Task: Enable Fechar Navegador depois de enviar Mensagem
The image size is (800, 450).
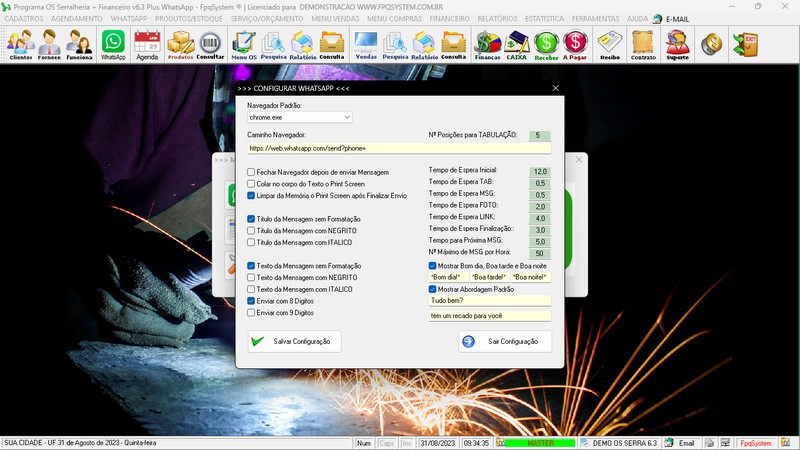Action: tap(252, 172)
